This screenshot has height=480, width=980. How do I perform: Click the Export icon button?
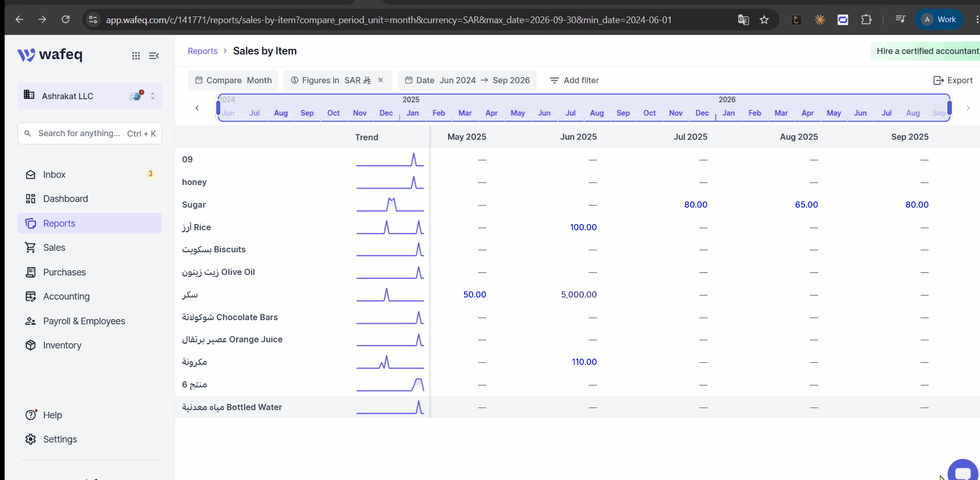953,80
